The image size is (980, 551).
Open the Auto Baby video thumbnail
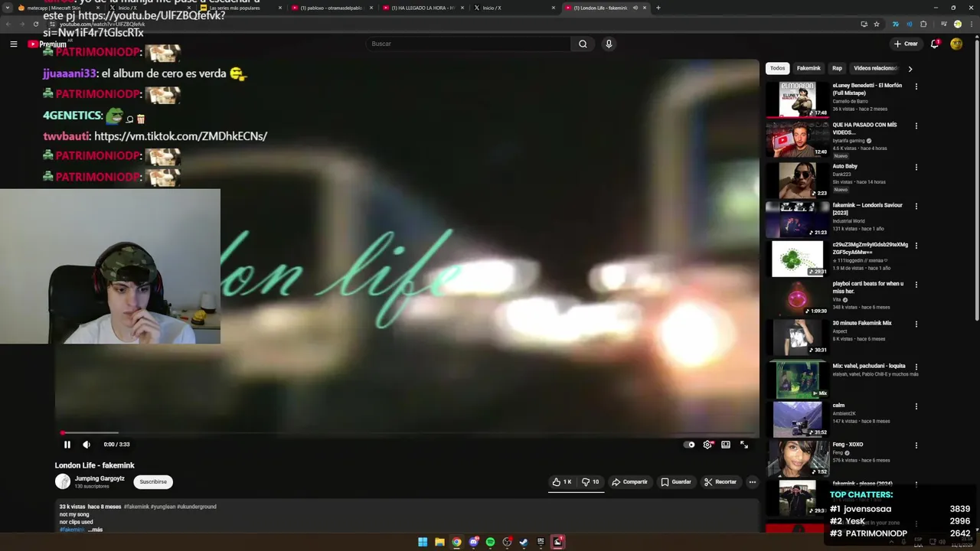point(797,180)
